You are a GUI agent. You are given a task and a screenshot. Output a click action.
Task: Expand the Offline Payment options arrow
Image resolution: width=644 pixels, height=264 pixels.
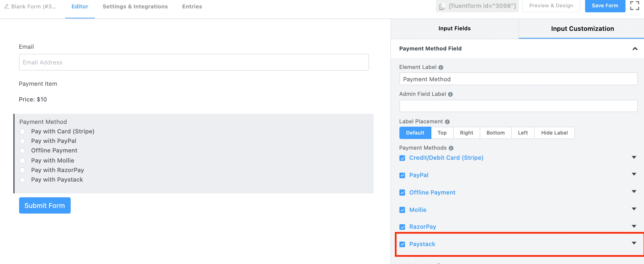point(634,191)
